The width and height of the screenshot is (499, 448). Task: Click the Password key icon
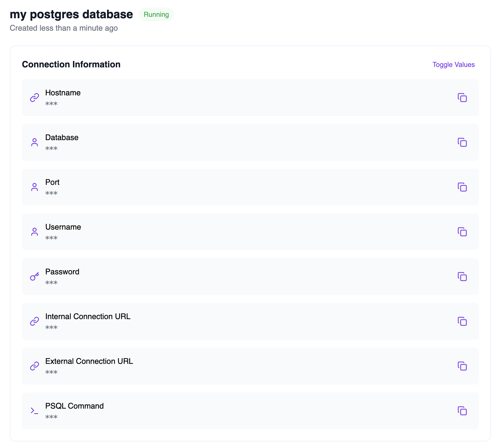pyautogui.click(x=35, y=277)
